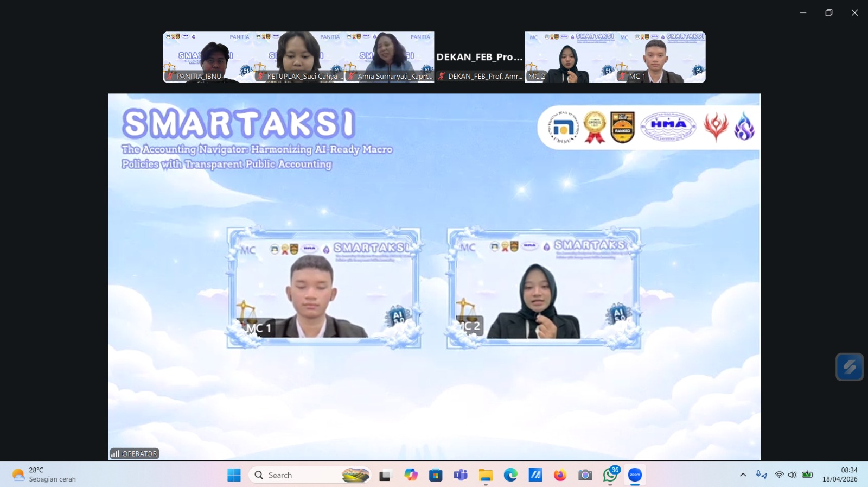Launch Firefox from the taskbar

560,475
